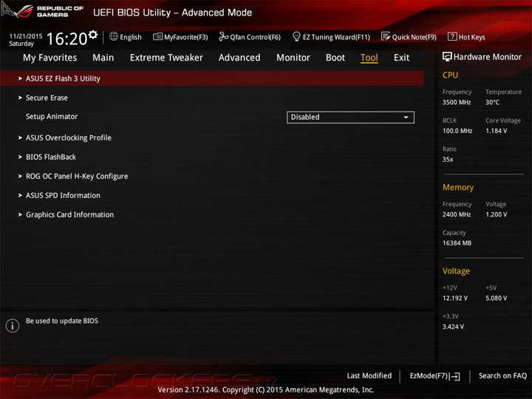
Task: Click the MyFavorite(F3) folder icon
Action: coord(157,36)
